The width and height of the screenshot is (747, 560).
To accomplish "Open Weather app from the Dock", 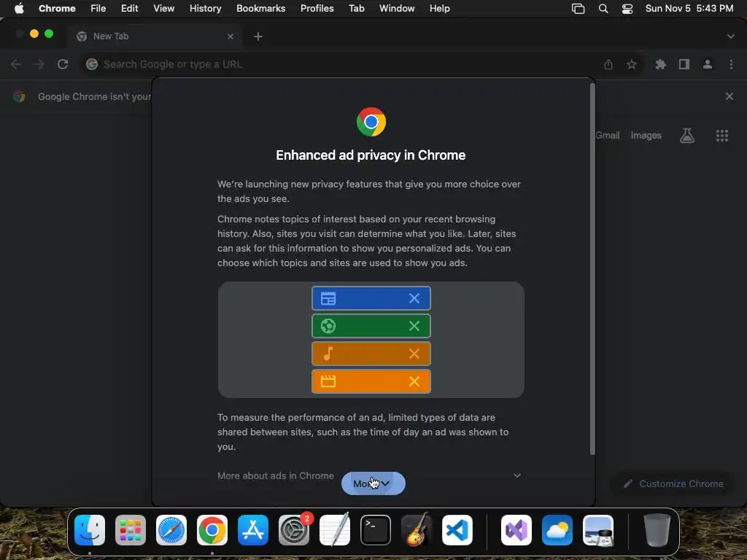I will (557, 530).
